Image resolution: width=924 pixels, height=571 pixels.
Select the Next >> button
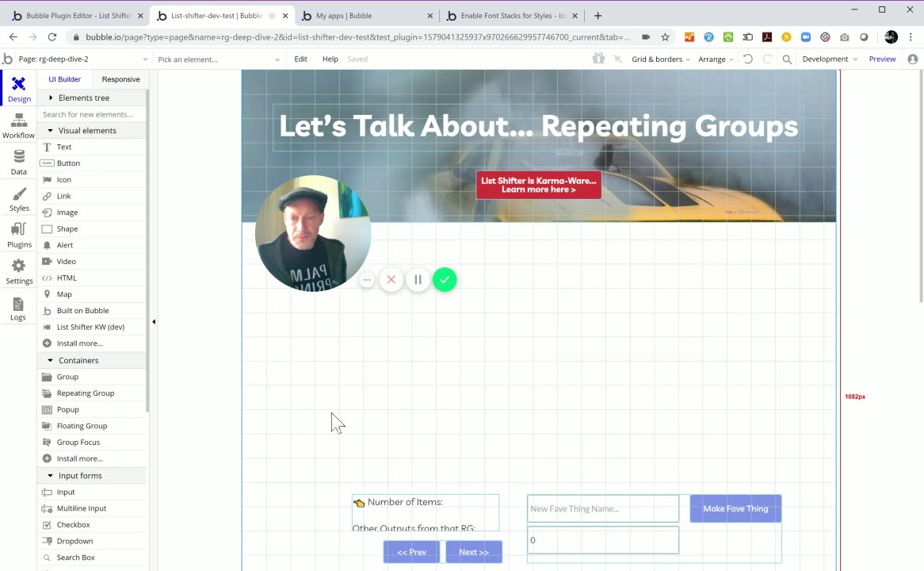(x=474, y=552)
